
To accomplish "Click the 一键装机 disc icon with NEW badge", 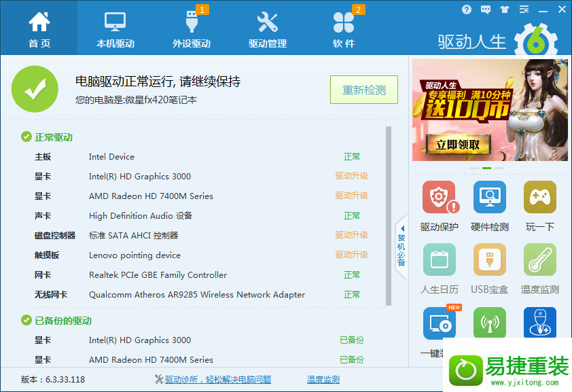I will (x=440, y=322).
